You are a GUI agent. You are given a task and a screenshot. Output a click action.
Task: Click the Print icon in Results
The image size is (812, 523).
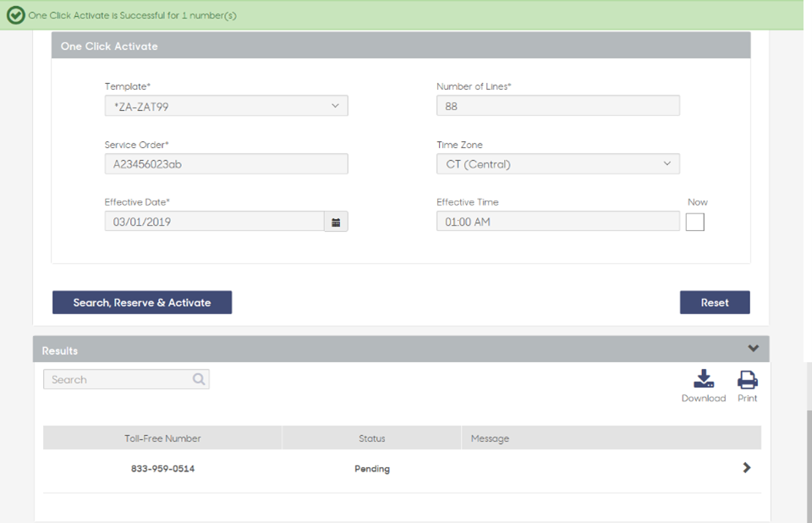coord(747,380)
